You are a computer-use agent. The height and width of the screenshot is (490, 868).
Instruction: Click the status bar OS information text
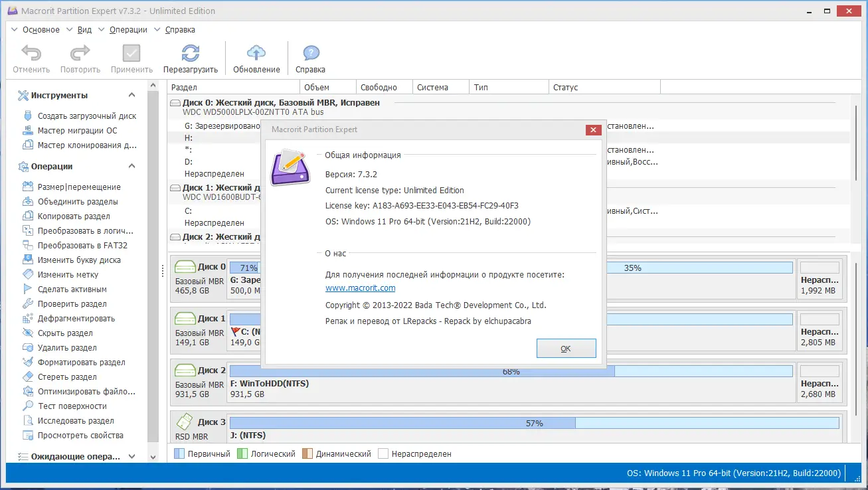(x=734, y=473)
